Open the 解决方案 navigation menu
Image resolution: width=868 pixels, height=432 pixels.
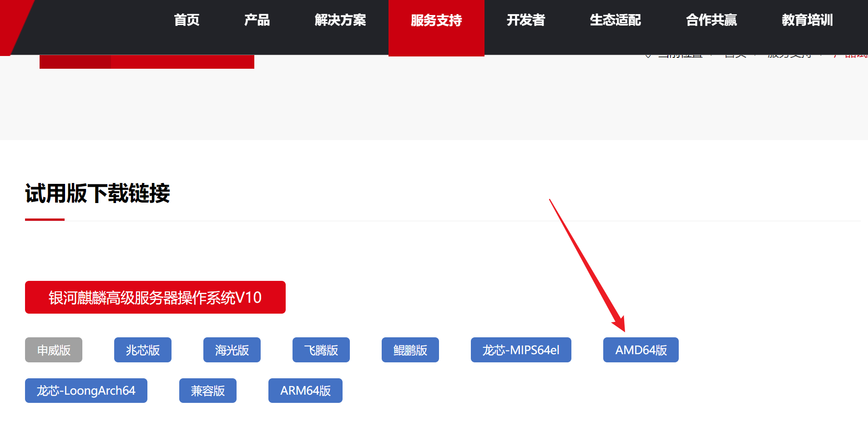[x=340, y=20]
